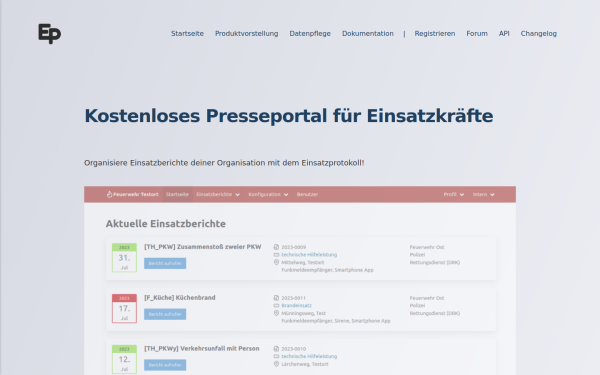This screenshot has width=600, height=375.
Task: Click the category icon beside Brandeinsatz
Action: coord(276,306)
